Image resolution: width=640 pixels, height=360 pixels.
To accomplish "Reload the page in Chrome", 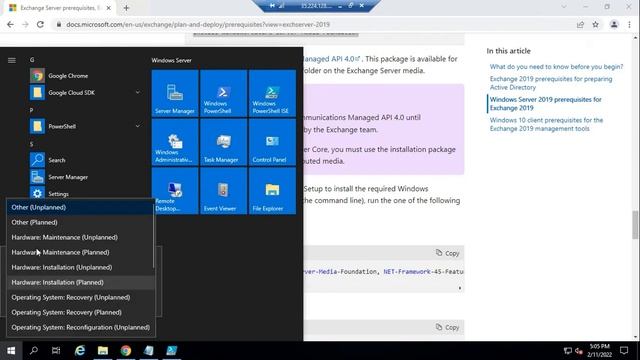I will [40, 24].
